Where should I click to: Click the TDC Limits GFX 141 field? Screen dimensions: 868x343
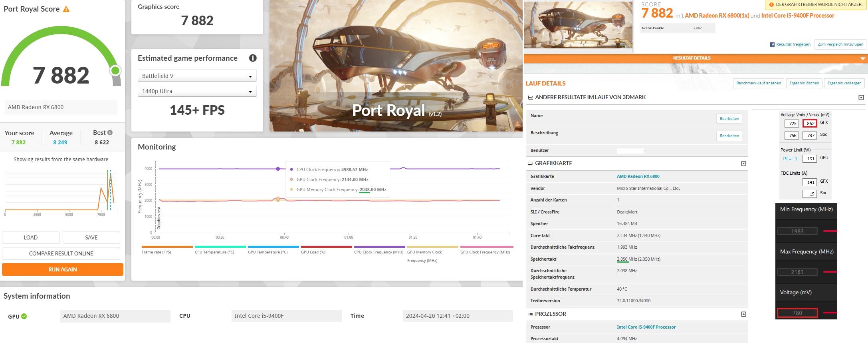(x=810, y=182)
